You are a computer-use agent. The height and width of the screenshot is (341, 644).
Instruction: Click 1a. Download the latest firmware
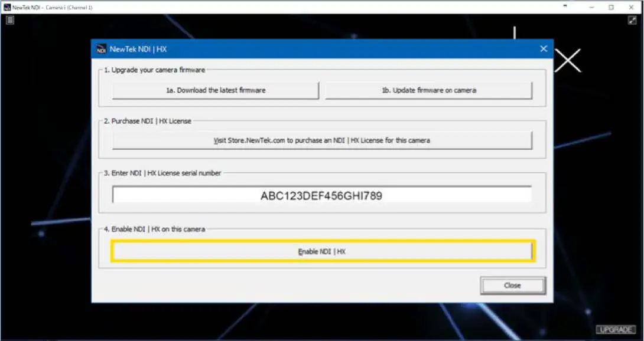point(216,91)
